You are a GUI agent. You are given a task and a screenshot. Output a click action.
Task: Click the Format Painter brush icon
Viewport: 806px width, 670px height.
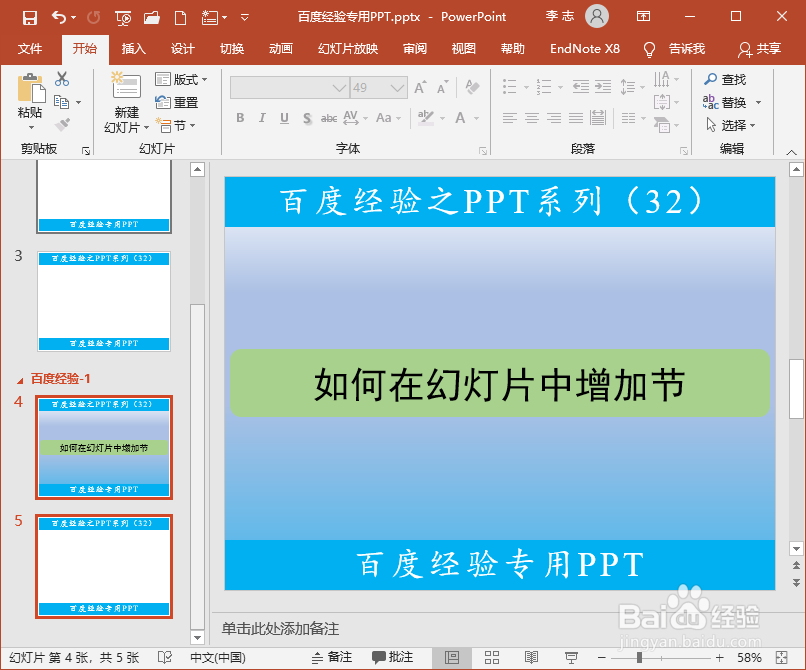62,125
